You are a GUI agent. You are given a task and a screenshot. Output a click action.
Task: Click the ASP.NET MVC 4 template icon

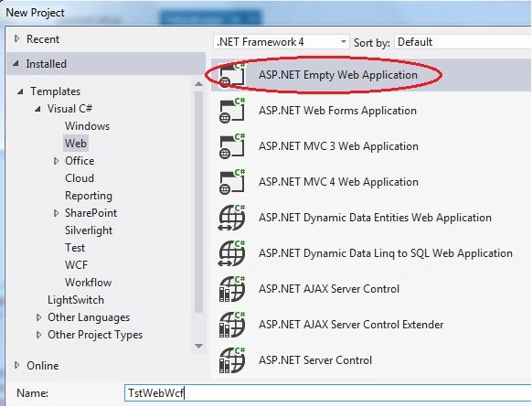(x=232, y=182)
